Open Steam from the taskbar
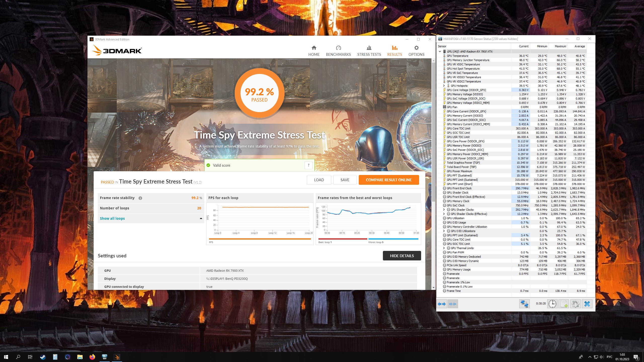The image size is (644, 362). click(43, 357)
